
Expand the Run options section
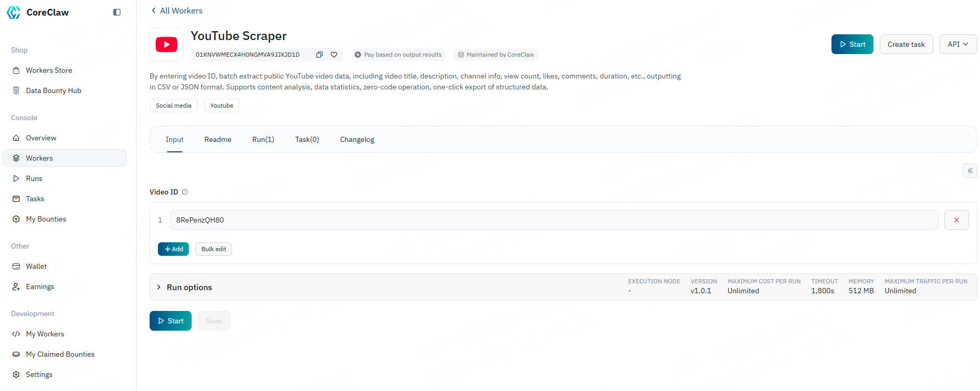(x=189, y=287)
